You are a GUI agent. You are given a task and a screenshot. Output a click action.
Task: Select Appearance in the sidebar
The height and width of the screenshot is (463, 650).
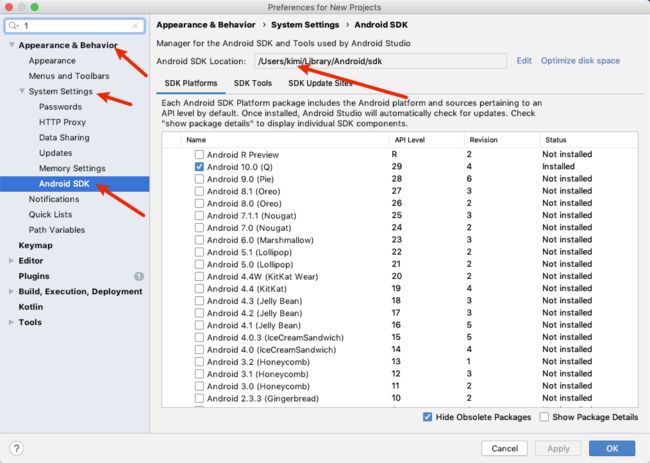[x=52, y=61]
